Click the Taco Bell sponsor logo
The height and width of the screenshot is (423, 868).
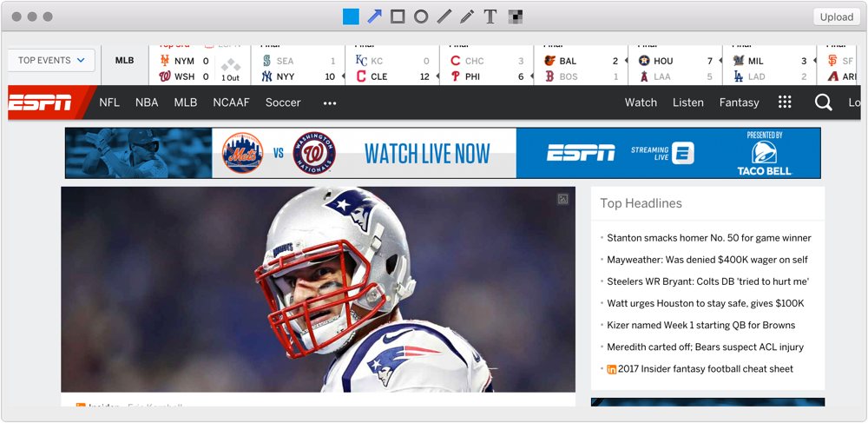(765, 158)
